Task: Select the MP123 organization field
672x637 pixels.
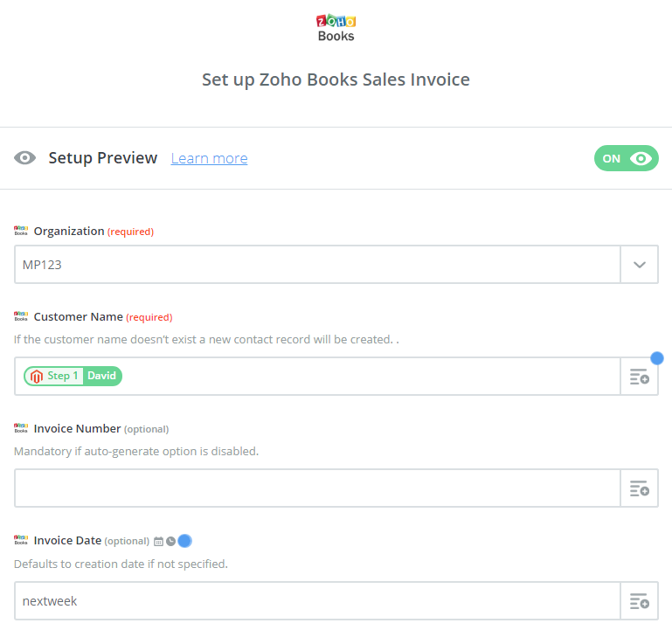Action: pos(317,265)
